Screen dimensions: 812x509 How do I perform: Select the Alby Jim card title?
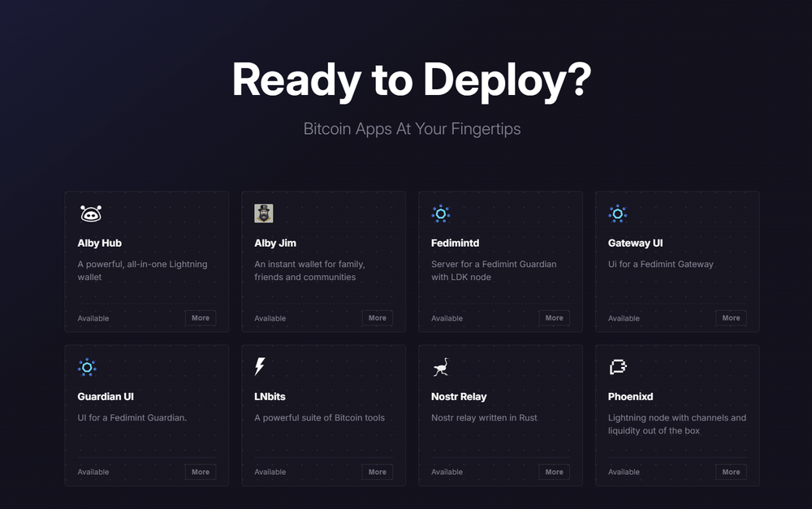[275, 243]
